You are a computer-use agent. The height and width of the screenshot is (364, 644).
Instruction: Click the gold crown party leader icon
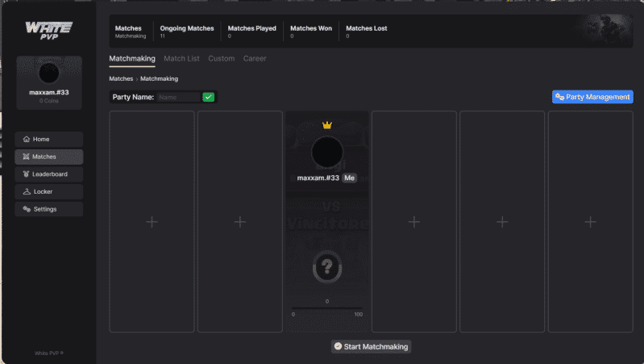[327, 124]
